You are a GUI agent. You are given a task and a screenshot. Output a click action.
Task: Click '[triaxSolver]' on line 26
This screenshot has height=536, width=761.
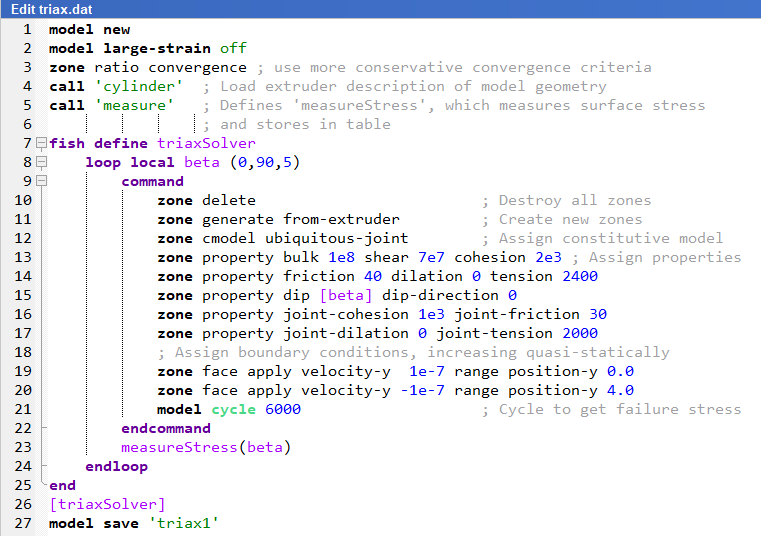click(107, 504)
